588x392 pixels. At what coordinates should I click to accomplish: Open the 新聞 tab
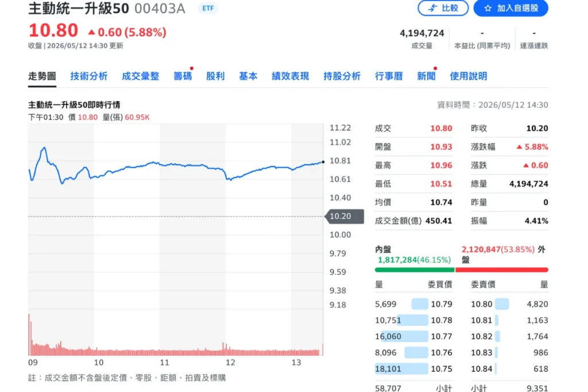426,76
